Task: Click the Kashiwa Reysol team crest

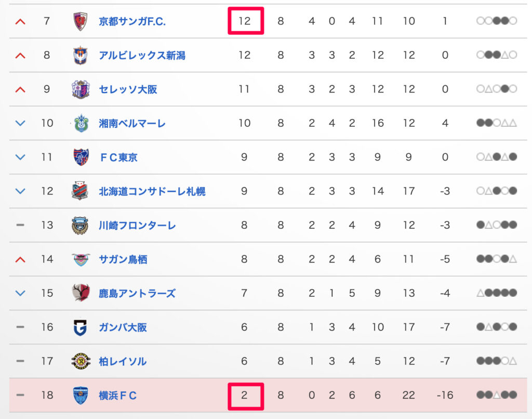Action: (80, 361)
